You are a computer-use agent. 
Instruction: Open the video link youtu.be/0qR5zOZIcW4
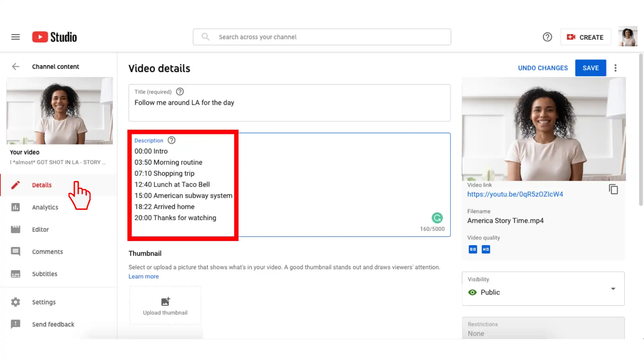pyautogui.click(x=515, y=194)
